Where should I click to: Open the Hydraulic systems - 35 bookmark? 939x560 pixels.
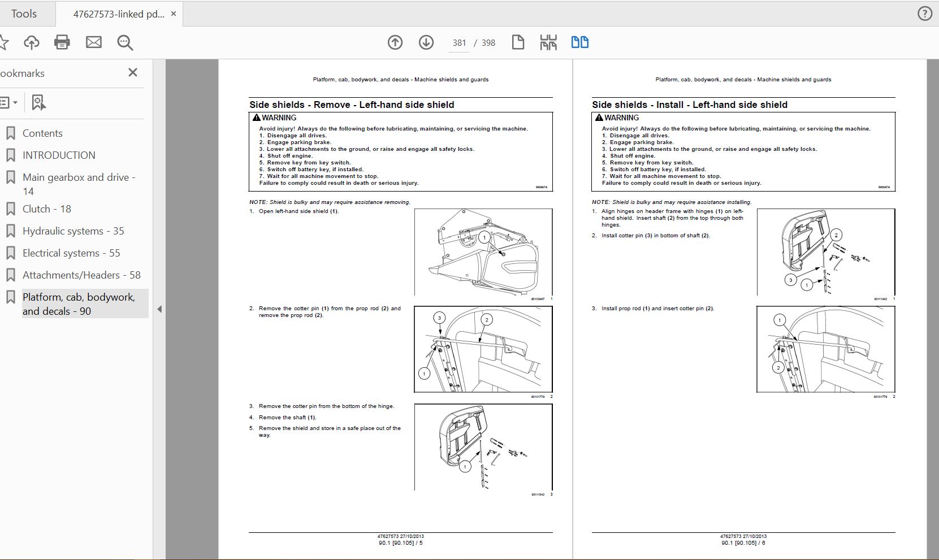point(73,231)
